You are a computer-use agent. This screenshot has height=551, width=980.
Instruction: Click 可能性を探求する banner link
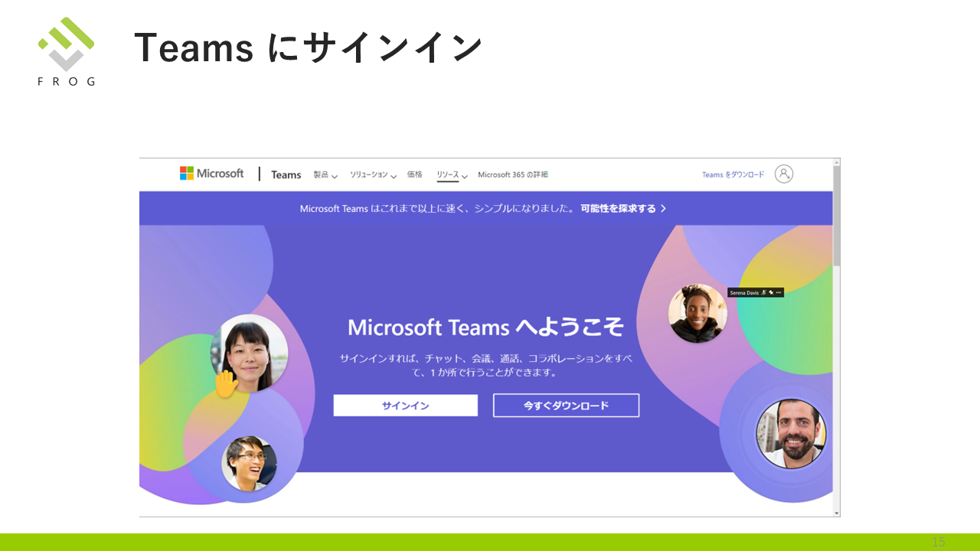pos(623,208)
